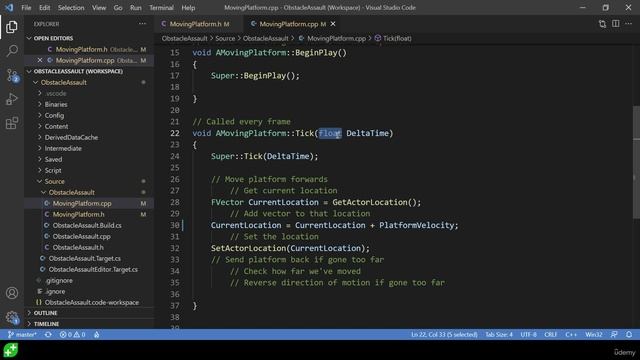Change Tab Size: 4 indentation setting
This screenshot has height=360, width=640.
499,335
